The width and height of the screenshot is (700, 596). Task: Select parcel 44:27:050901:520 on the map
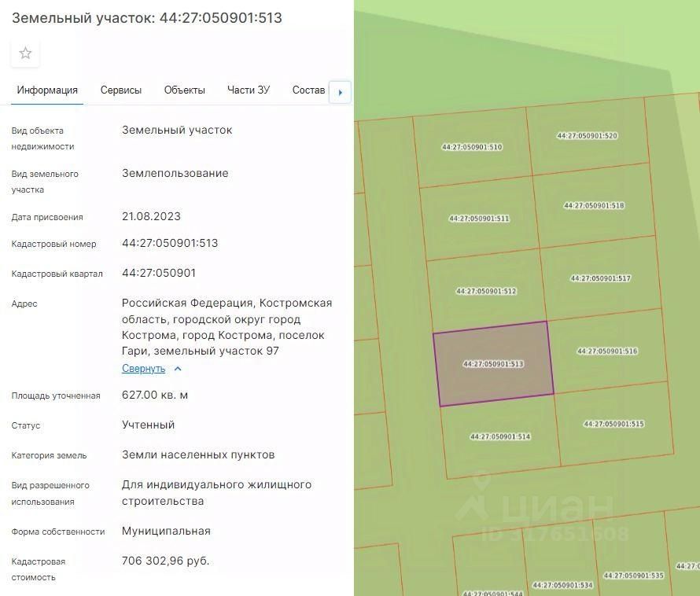tap(587, 136)
